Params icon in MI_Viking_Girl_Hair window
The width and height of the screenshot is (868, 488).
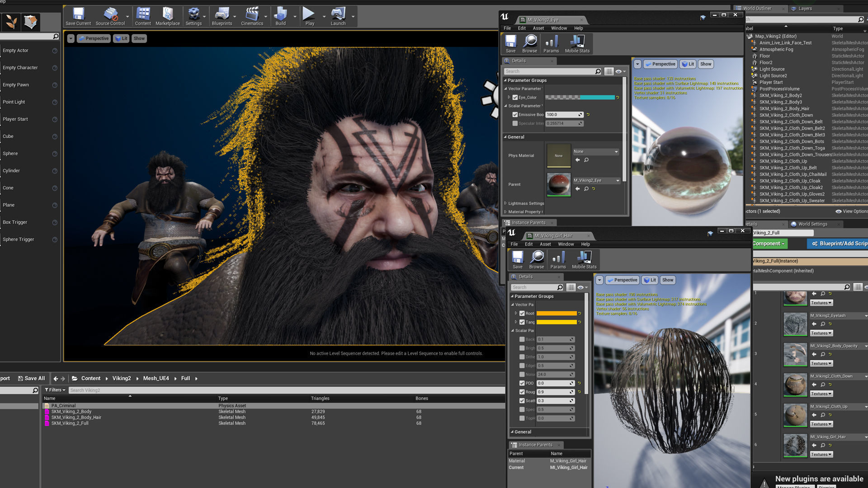click(558, 260)
